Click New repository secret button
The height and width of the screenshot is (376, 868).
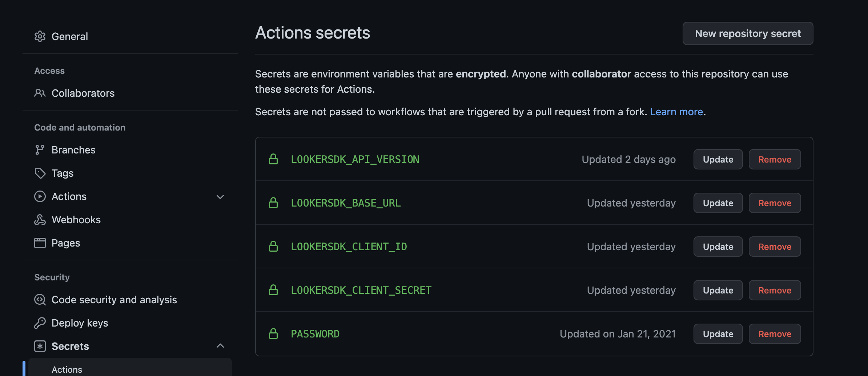tap(748, 33)
